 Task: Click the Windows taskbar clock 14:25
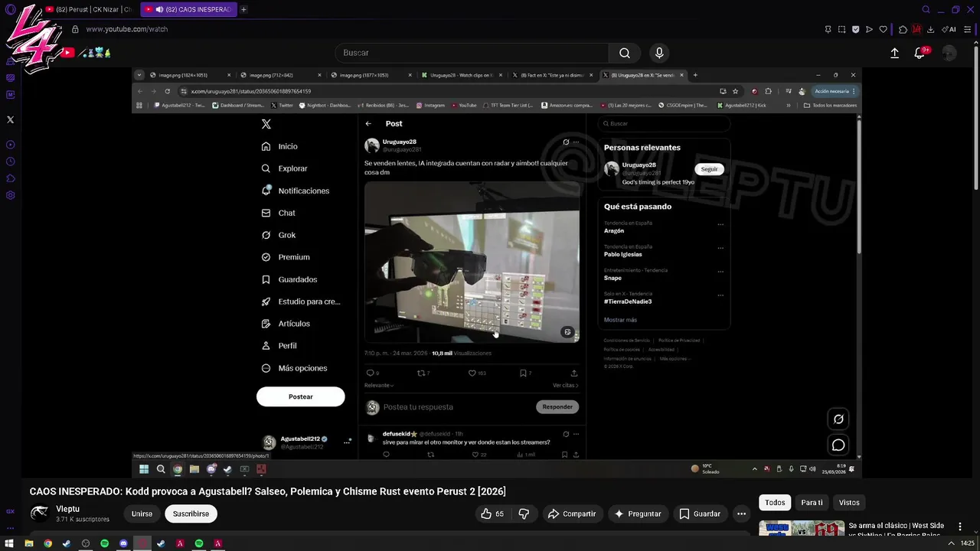point(968,543)
